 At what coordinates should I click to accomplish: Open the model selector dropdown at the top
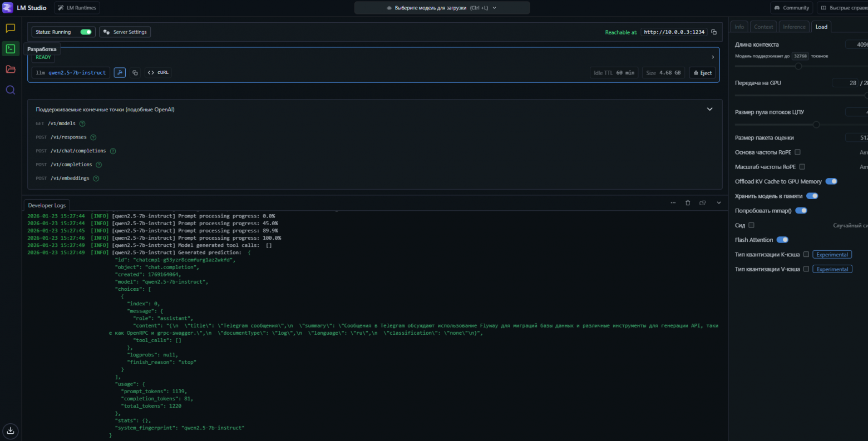point(442,8)
